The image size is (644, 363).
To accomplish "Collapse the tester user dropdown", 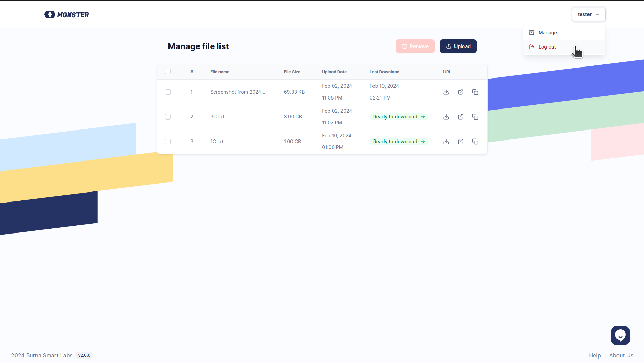I will coord(589,14).
